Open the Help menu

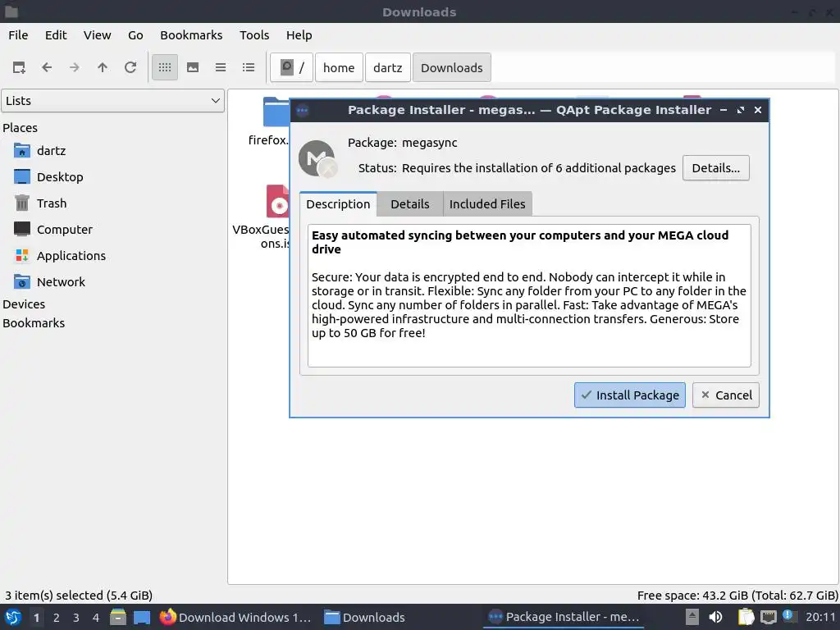tap(299, 35)
